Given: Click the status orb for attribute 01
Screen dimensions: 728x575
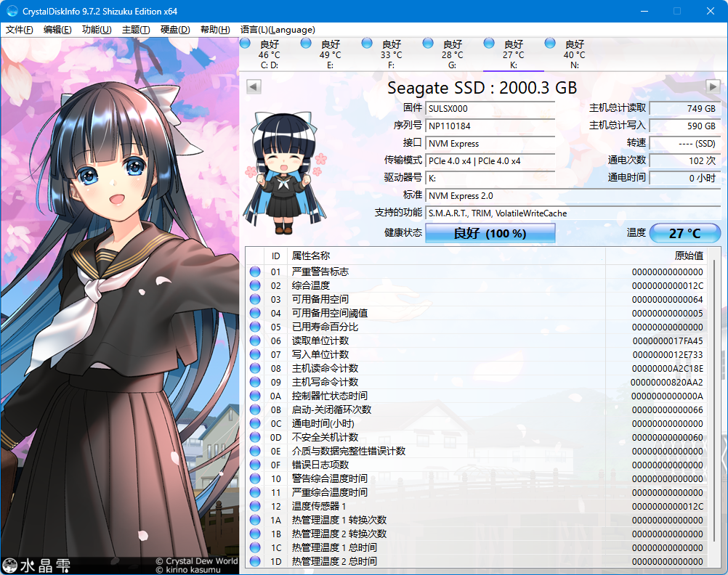Looking at the screenshot, I should pos(255,272).
